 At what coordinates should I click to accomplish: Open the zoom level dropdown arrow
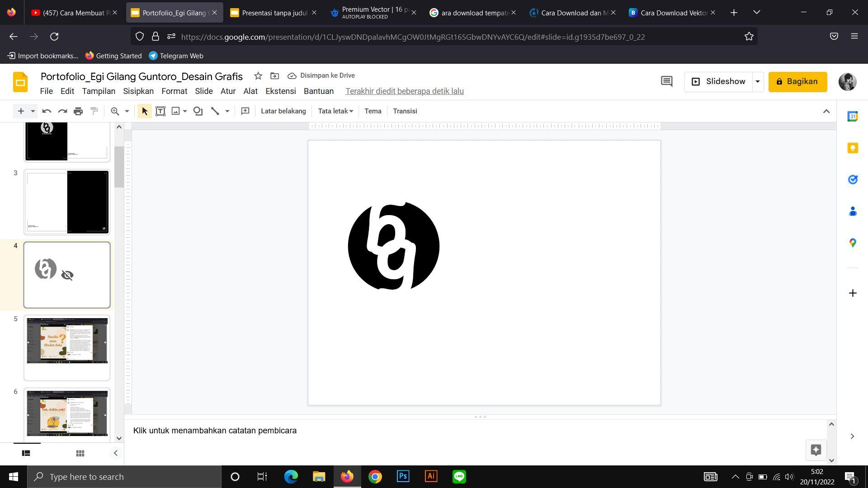click(127, 111)
